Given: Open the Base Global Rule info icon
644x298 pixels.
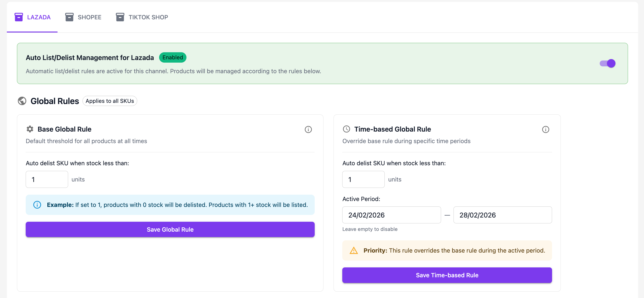Looking at the screenshot, I should tap(308, 129).
